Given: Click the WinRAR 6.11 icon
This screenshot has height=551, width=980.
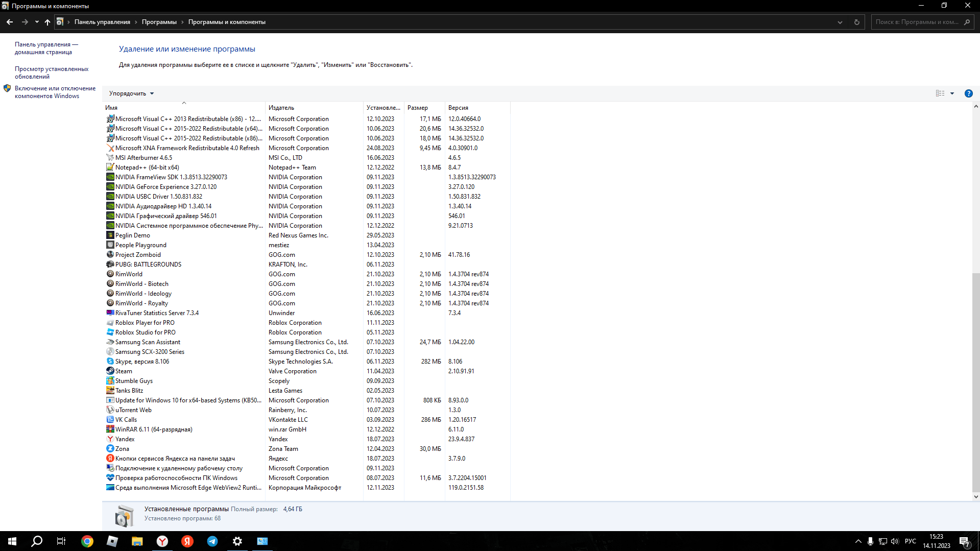Looking at the screenshot, I should click(x=110, y=429).
